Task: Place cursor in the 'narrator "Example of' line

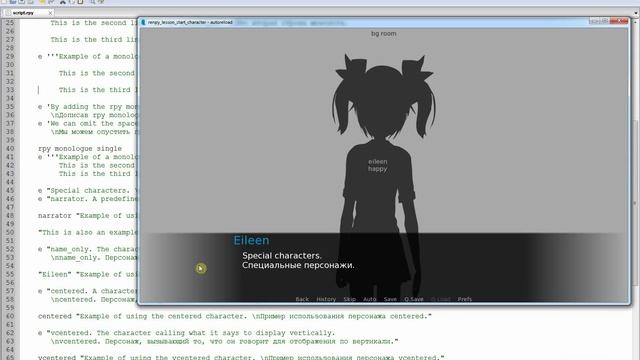Action: coord(87,216)
